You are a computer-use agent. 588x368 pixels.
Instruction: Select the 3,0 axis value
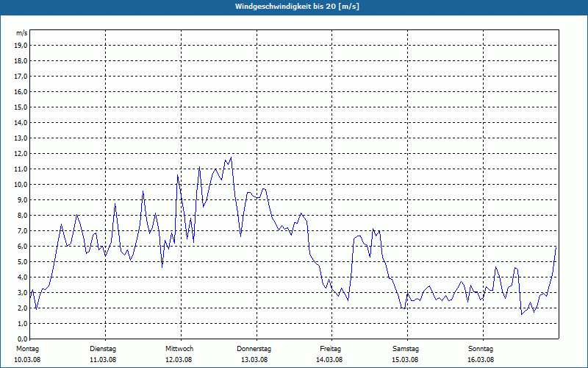pos(23,292)
